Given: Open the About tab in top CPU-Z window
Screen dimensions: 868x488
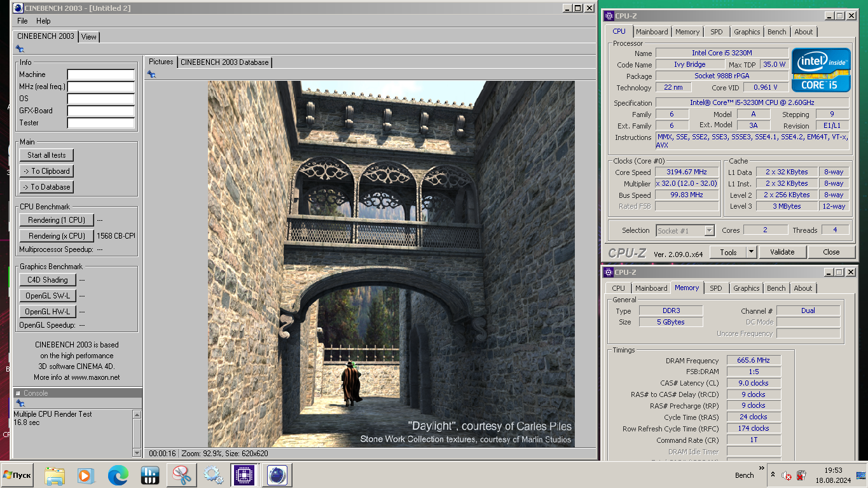Looking at the screenshot, I should pos(804,32).
